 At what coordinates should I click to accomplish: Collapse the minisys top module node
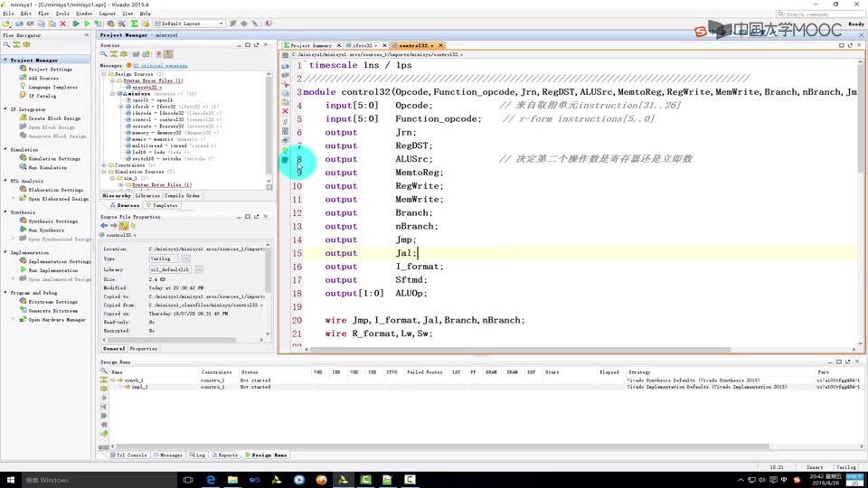click(x=112, y=93)
